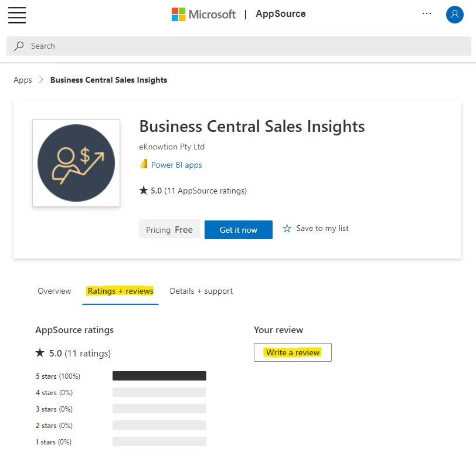Click the Business Central Sales Insights app logo

pos(76,163)
